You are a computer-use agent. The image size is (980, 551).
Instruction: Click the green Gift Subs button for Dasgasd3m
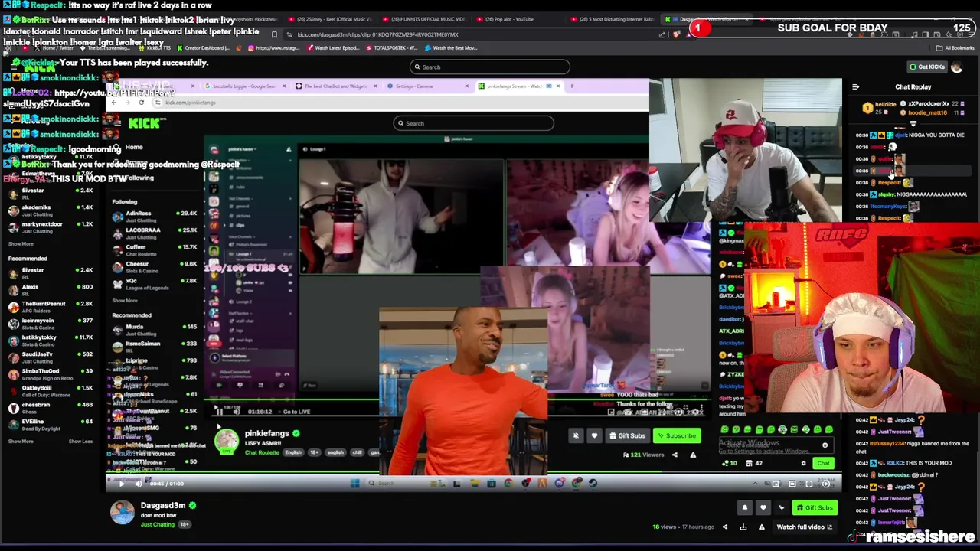[x=814, y=507]
